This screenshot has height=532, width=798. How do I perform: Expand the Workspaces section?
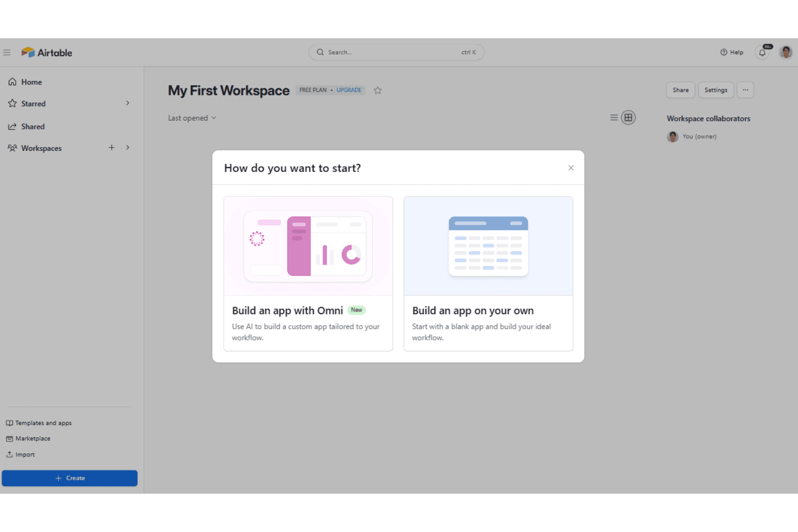[x=128, y=148]
